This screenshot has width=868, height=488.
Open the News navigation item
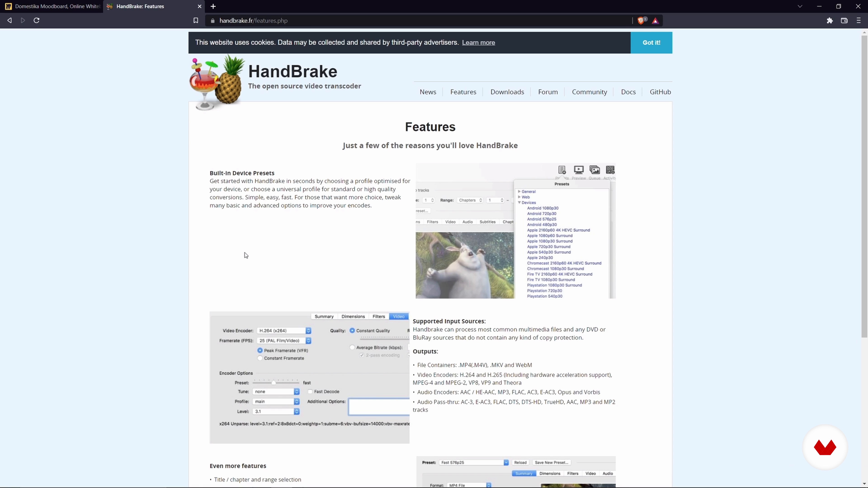428,92
